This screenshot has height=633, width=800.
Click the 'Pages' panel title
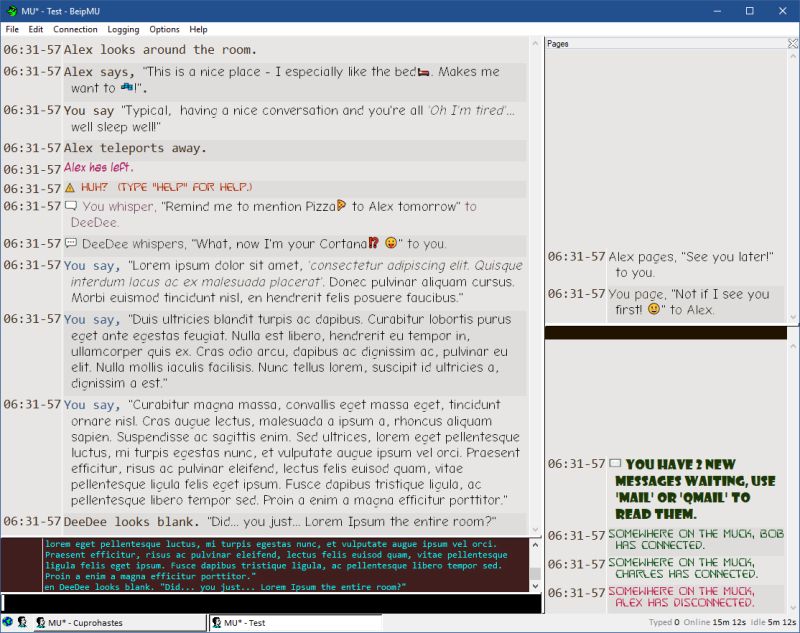pyautogui.click(x=558, y=44)
